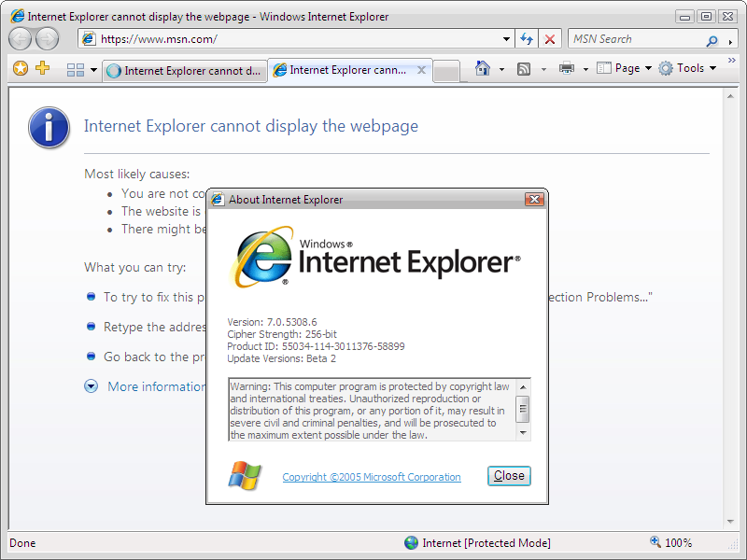Go forward with the Forward arrow button
Screen dimensions: 747x560
(48, 38)
